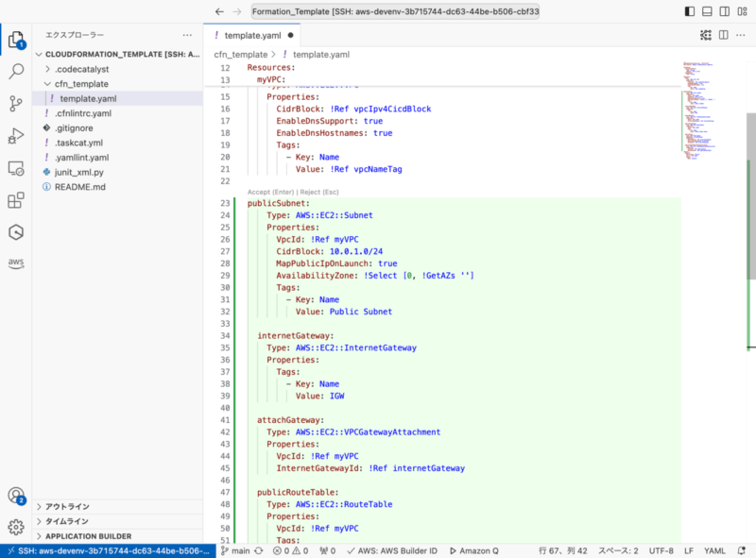
Task: Select template.yaml in the explorer tree
Action: (x=117, y=98)
